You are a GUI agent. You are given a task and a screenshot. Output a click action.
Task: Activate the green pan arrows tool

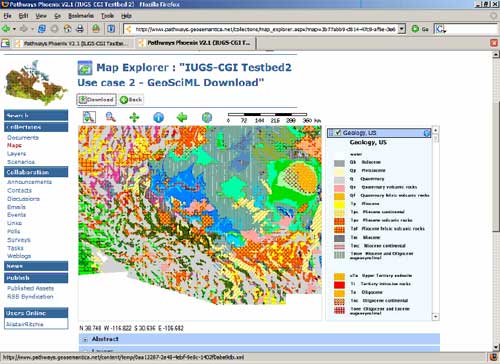pyautogui.click(x=134, y=117)
